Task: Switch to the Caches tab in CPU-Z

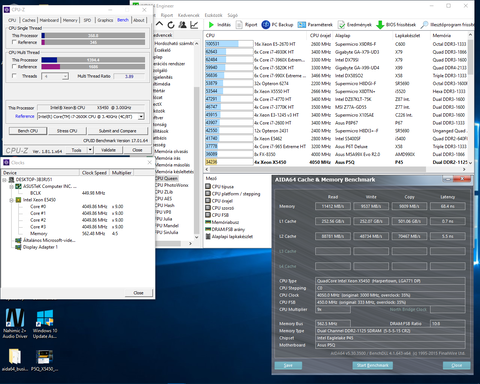Action: point(29,20)
